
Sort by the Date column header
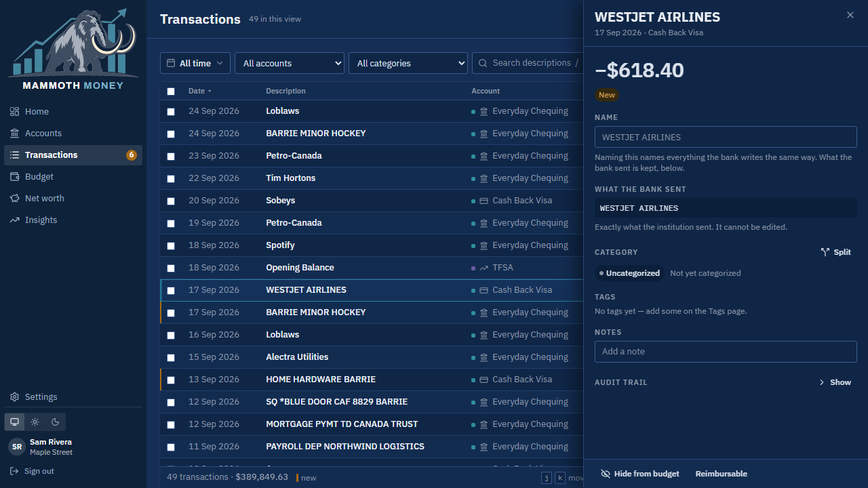coord(200,91)
